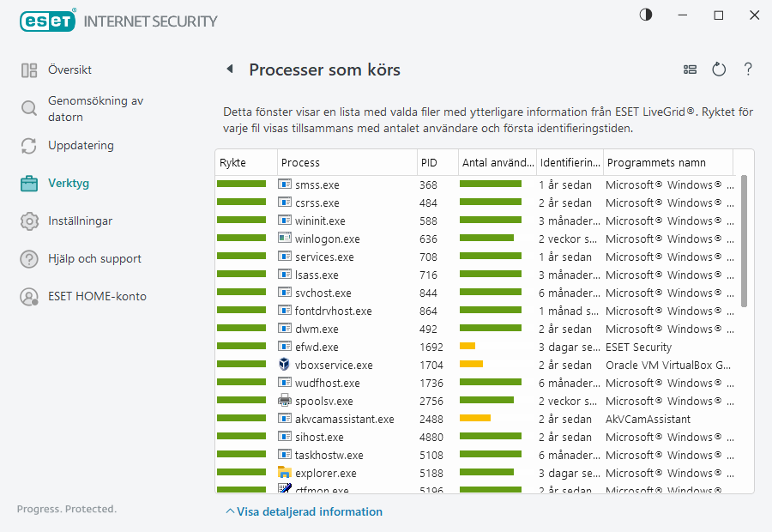
Task: Click the spoolsv.exe printer icon
Action: (285, 401)
